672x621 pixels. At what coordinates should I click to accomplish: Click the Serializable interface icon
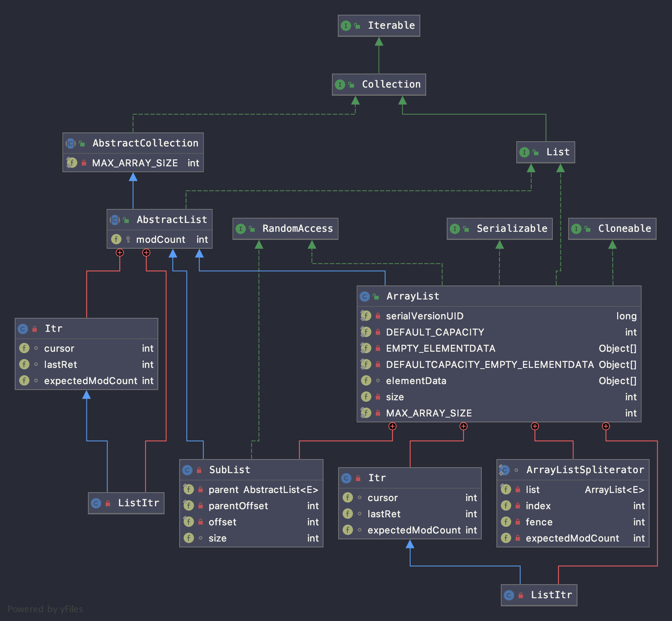pyautogui.click(x=455, y=229)
